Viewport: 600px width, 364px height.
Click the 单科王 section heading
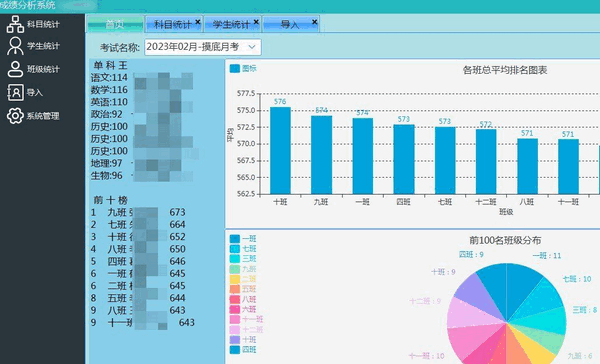point(110,65)
